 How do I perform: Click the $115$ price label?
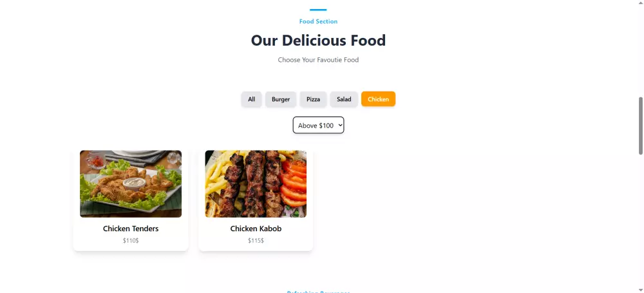click(x=256, y=240)
